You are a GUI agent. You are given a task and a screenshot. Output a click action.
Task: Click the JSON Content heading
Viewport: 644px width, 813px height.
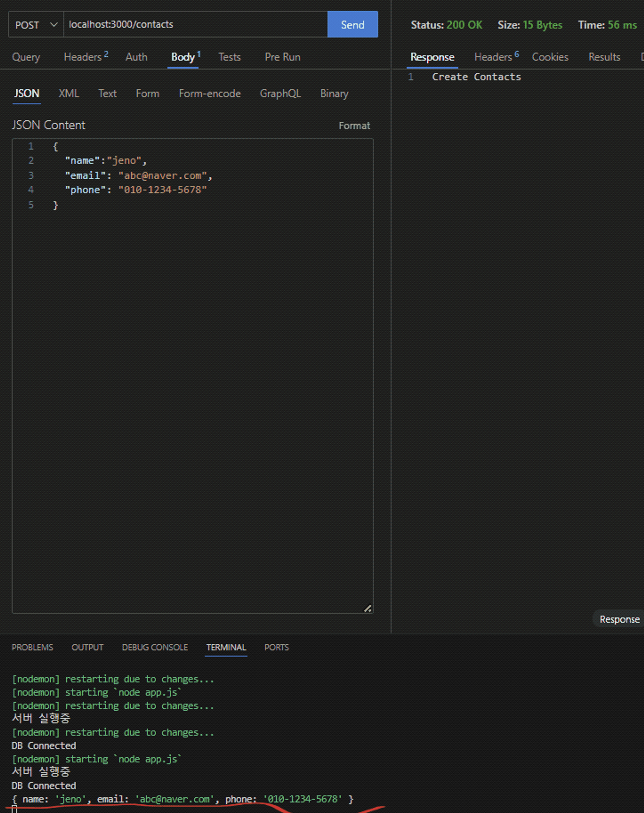(48, 125)
